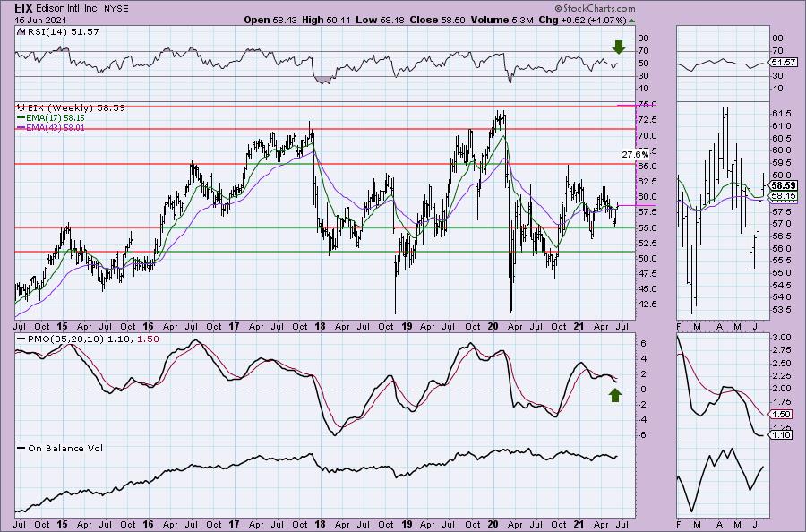Click the 1.50 PMO signal value tag

[x=781, y=415]
